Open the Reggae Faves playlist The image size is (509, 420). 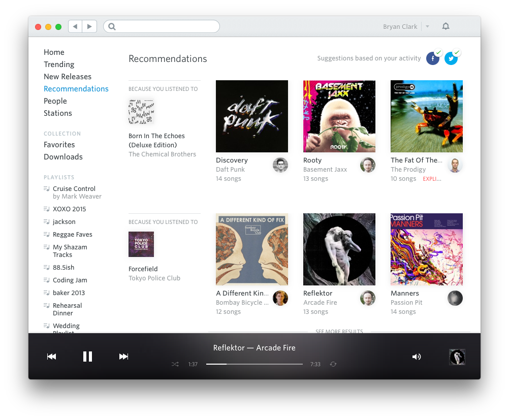tap(73, 234)
